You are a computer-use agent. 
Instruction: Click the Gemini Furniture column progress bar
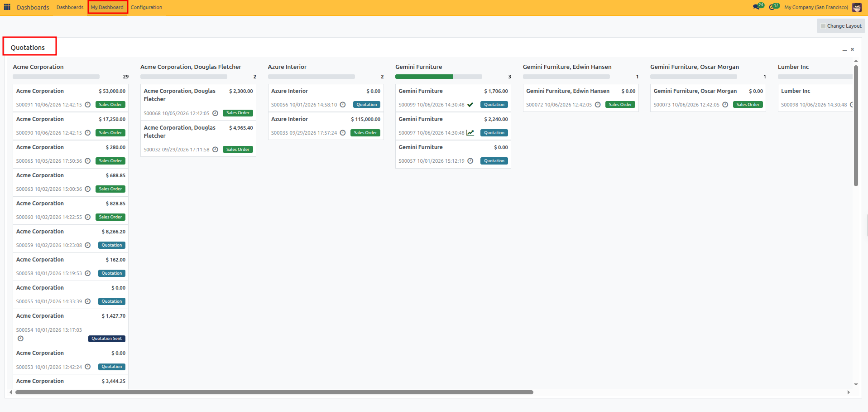438,77
